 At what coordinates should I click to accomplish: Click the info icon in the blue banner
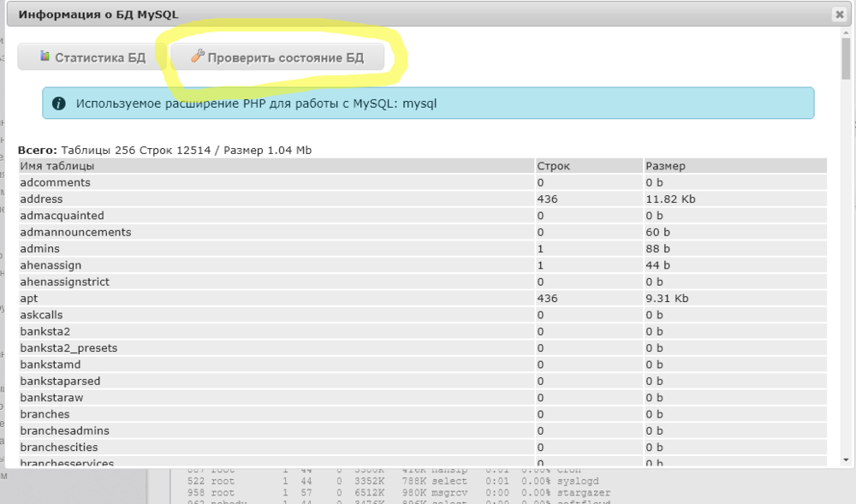click(58, 103)
